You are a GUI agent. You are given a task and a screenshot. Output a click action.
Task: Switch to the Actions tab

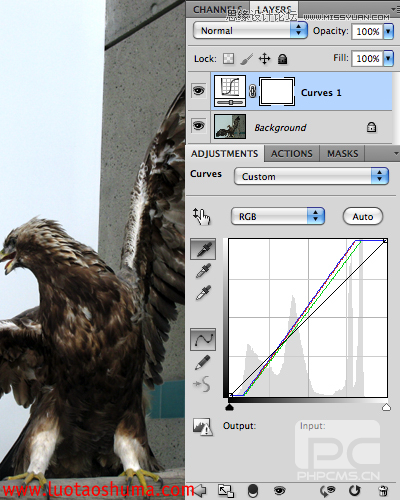coord(292,154)
